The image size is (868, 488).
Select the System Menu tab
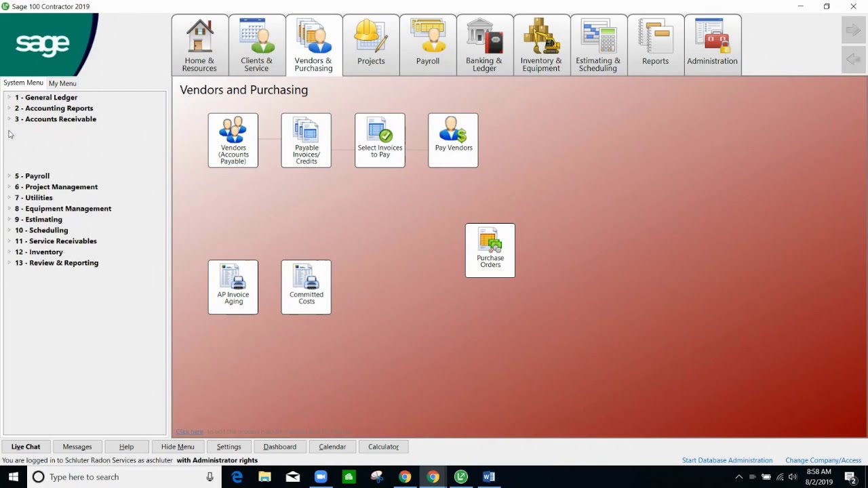pyautogui.click(x=23, y=83)
